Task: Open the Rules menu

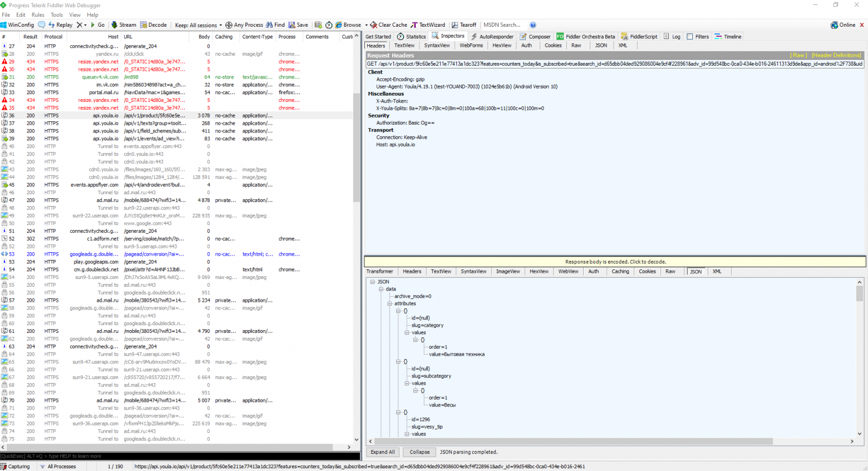Action: (38, 15)
